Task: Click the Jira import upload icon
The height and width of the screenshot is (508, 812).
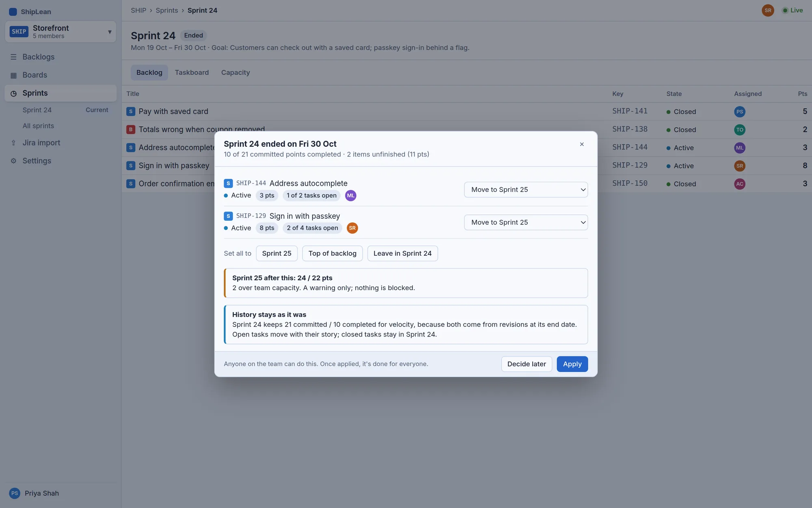Action: [13, 143]
